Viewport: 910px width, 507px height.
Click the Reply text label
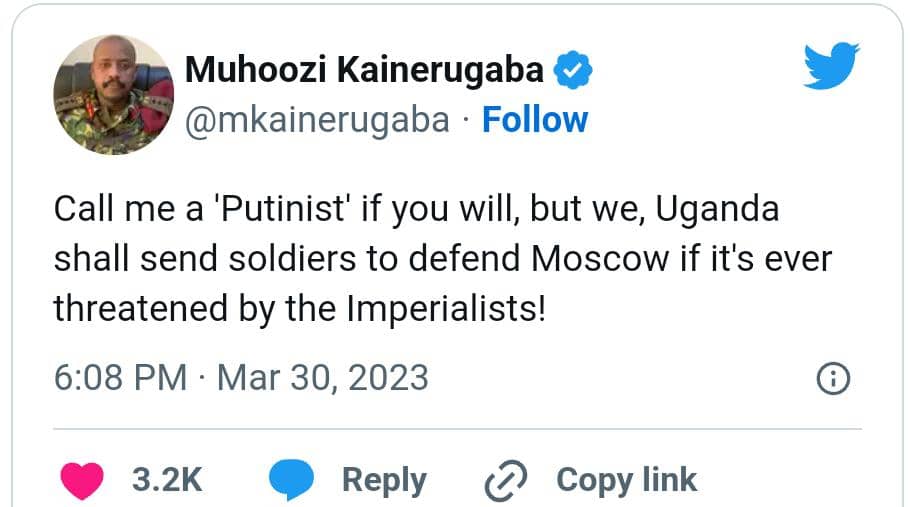click(384, 480)
